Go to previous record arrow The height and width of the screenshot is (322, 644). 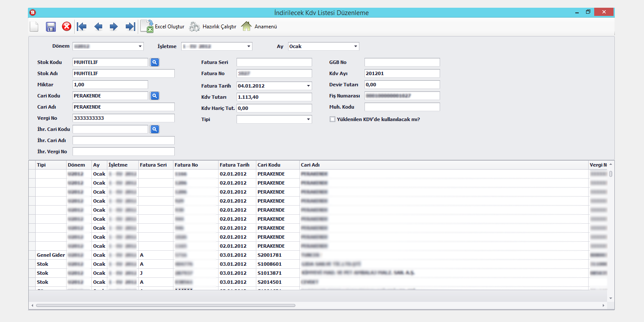pyautogui.click(x=98, y=27)
